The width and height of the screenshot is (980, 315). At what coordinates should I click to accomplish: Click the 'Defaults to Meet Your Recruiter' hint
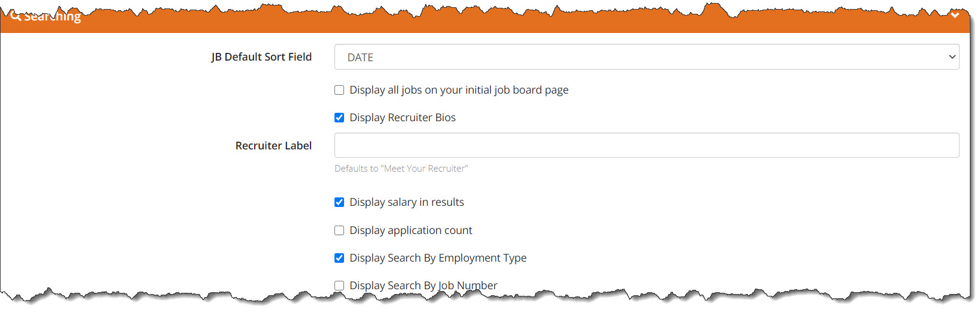401,169
